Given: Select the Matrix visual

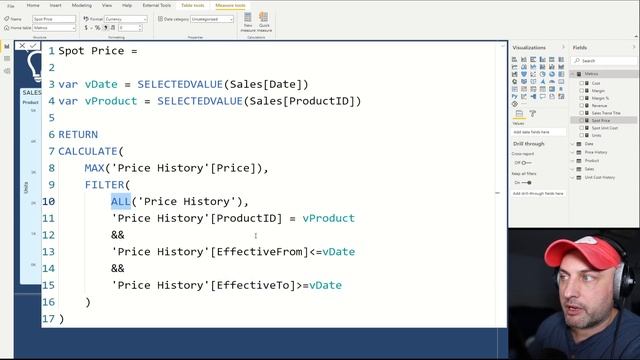Looking at the screenshot, I should click(x=552, y=89).
